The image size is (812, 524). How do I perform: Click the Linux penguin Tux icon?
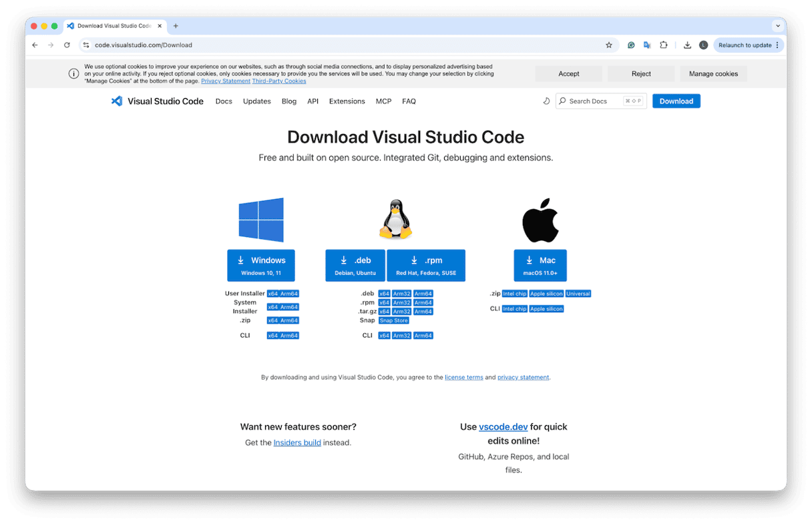[395, 220]
